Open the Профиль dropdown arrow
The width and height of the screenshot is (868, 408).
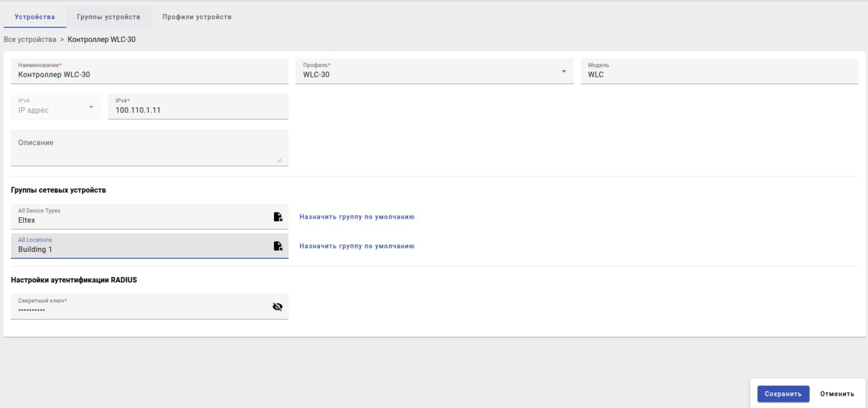pos(563,71)
